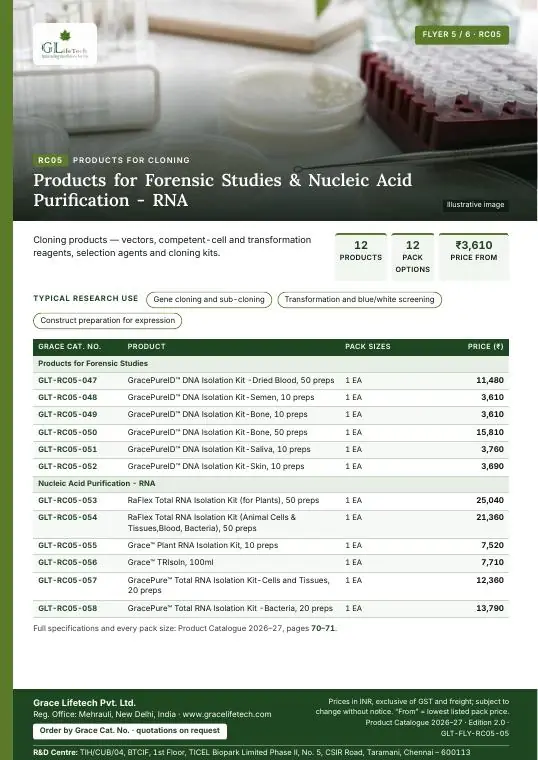Click the GL LifeTech logo
This screenshot has height=760, width=538.
pos(65,44)
